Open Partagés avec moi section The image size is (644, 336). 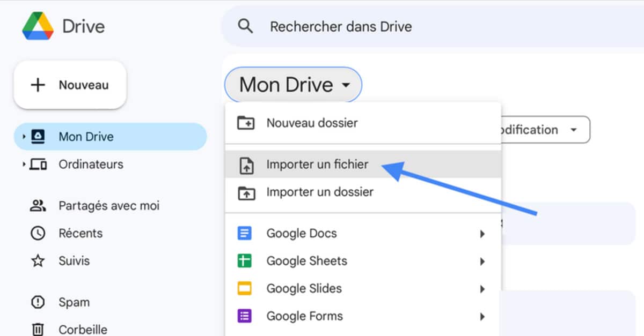point(108,206)
